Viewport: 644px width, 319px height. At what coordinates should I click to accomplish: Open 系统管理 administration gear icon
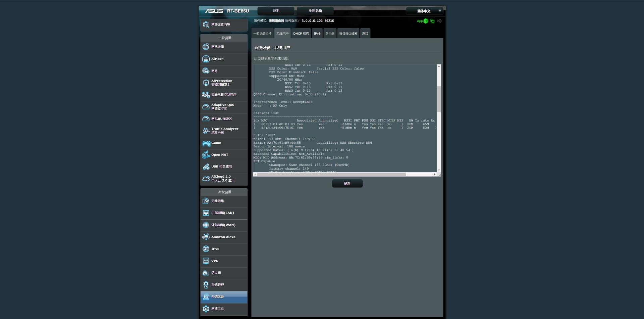[206, 285]
